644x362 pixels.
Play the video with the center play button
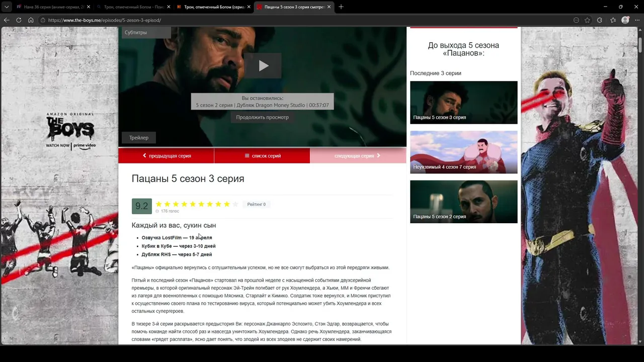263,66
